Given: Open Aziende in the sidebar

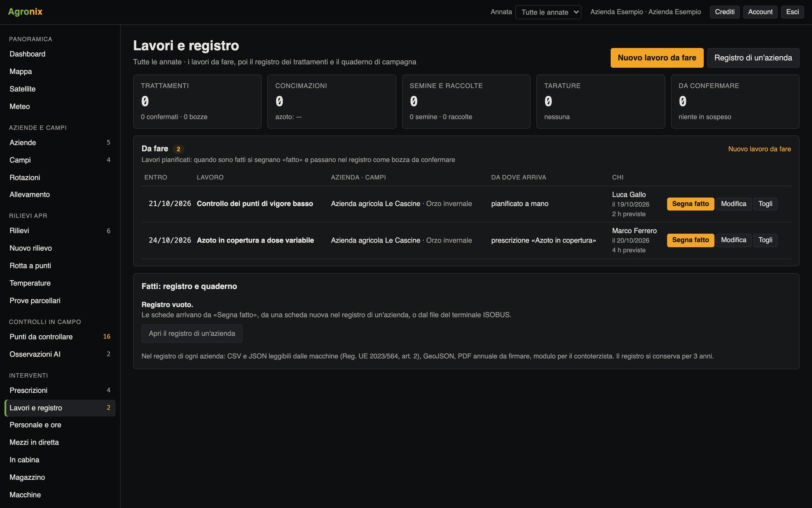Looking at the screenshot, I should coord(60,143).
